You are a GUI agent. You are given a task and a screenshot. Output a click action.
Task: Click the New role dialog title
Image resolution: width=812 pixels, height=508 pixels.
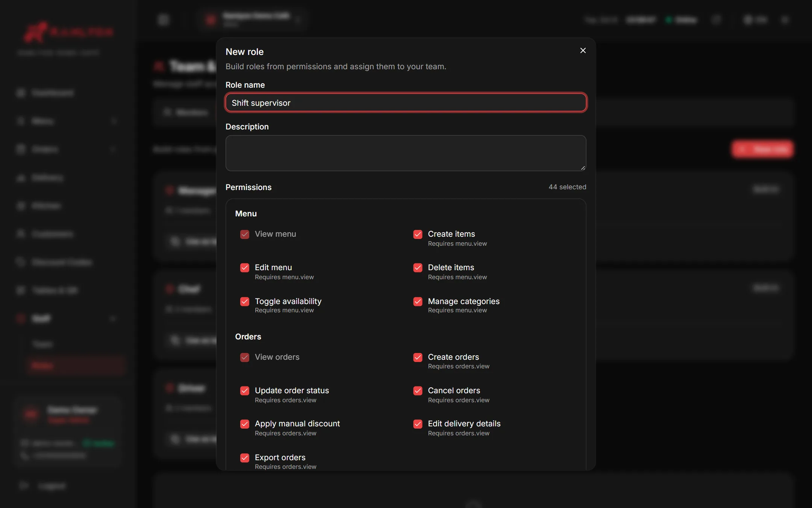pyautogui.click(x=244, y=52)
